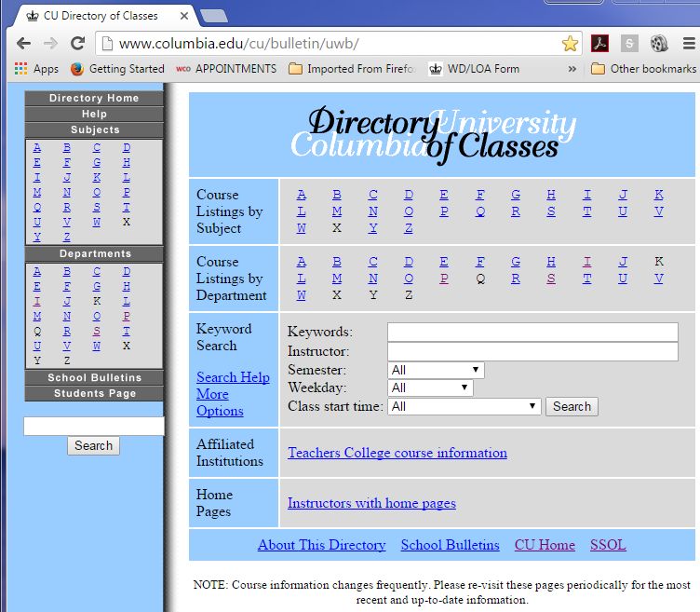This screenshot has width=700, height=612.
Task: Select department letter W in main listings
Action: pyautogui.click(x=302, y=295)
